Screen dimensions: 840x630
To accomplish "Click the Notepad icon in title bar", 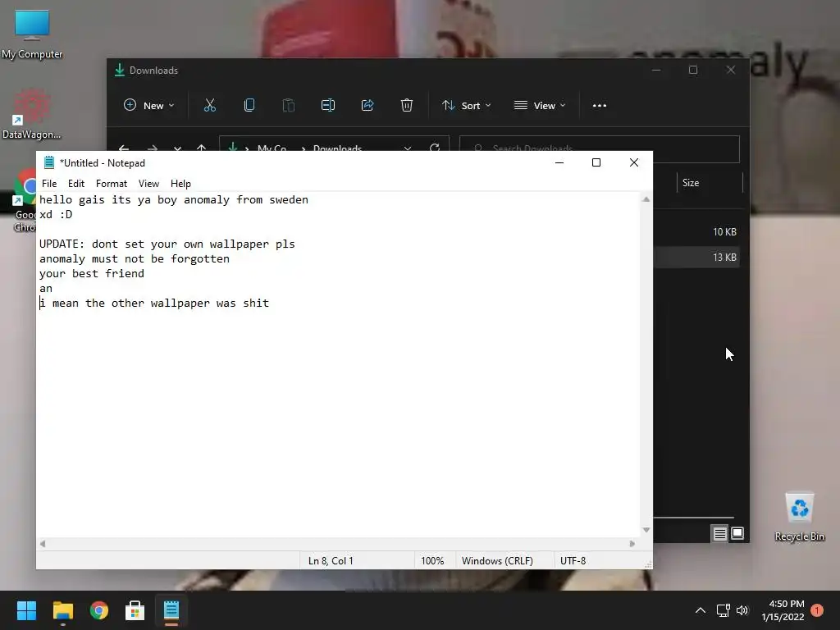I will (x=49, y=163).
